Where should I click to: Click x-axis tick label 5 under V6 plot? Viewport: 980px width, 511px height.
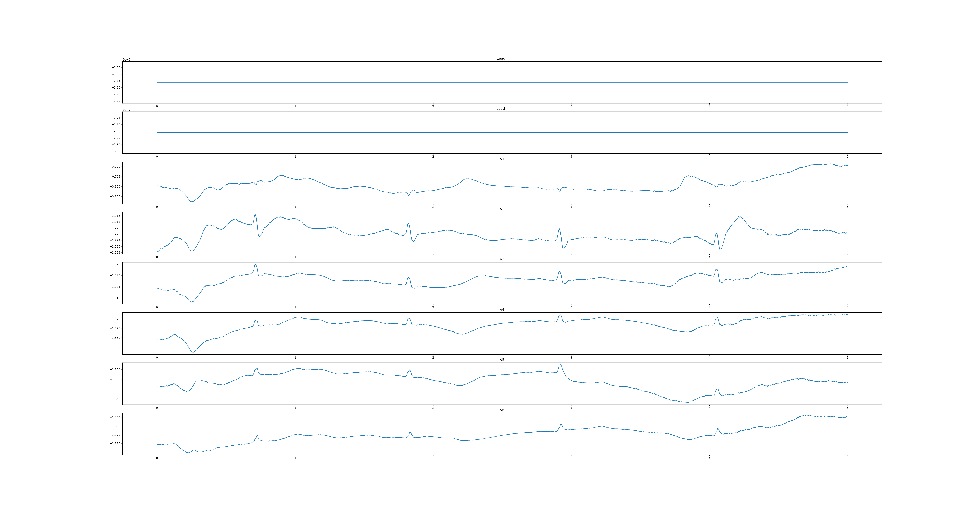coord(847,458)
